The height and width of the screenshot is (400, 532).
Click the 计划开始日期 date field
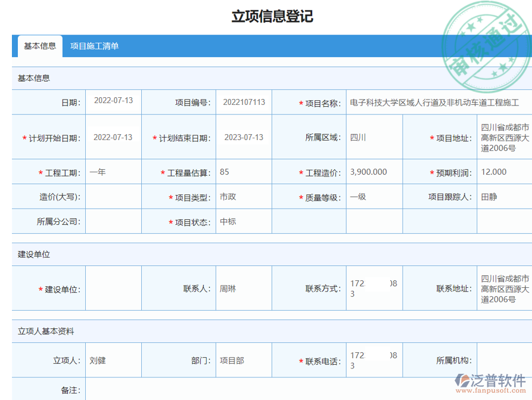pyautogui.click(x=113, y=137)
